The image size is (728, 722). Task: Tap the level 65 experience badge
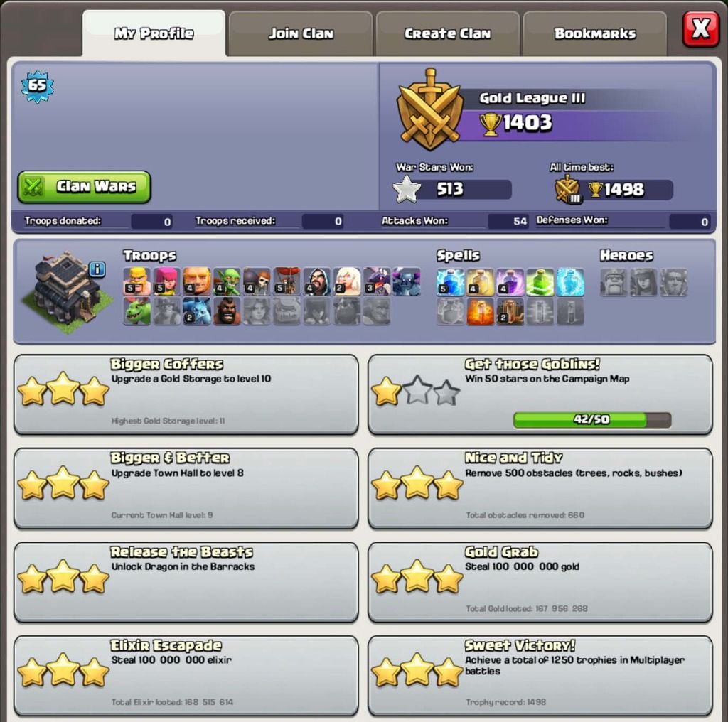coord(38,86)
